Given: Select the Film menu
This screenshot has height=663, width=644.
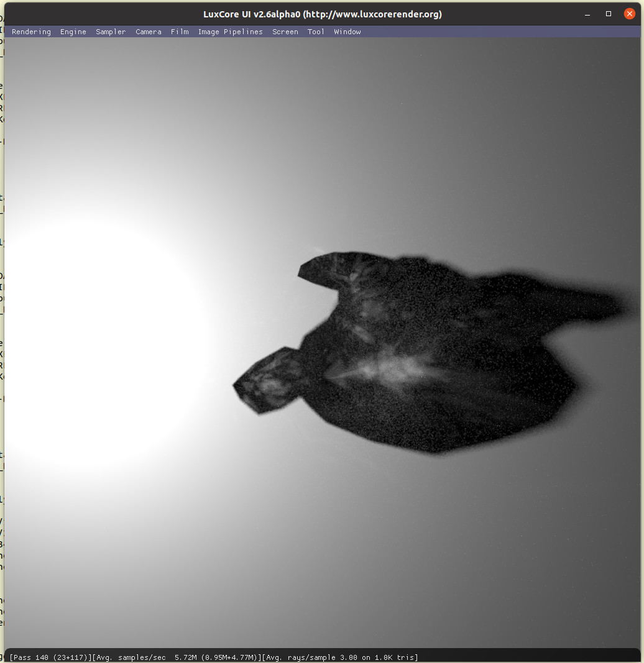Looking at the screenshot, I should click(x=180, y=32).
